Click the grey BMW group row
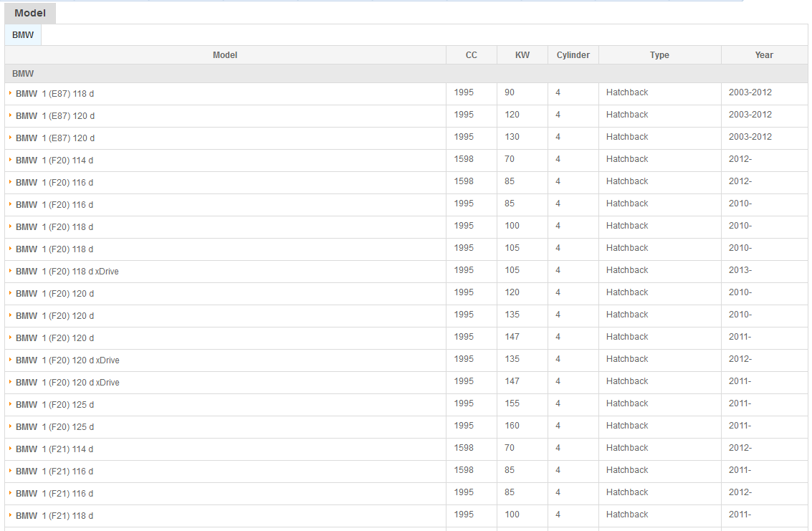This screenshot has height=531, width=812. click(x=406, y=74)
